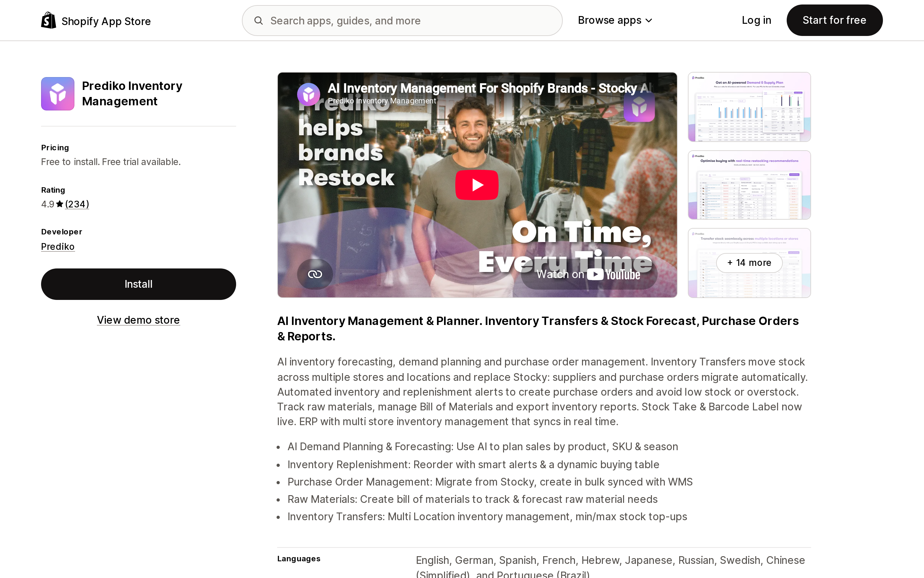Open Prediko channel avatar in video
The height and width of the screenshot is (578, 924).
pyautogui.click(x=309, y=94)
